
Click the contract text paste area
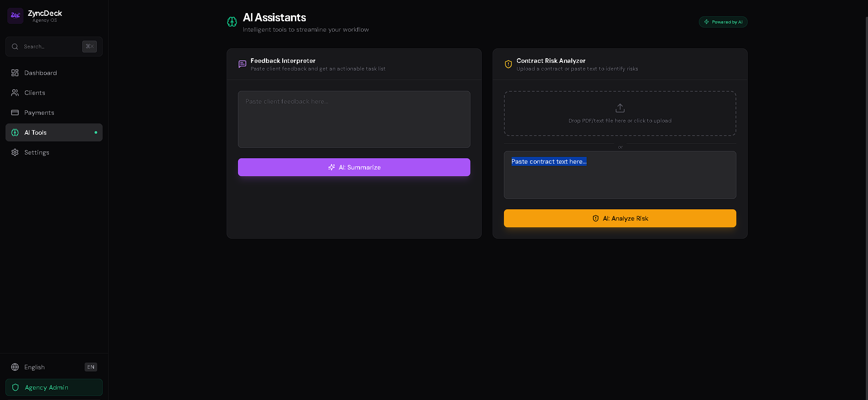[620, 175]
